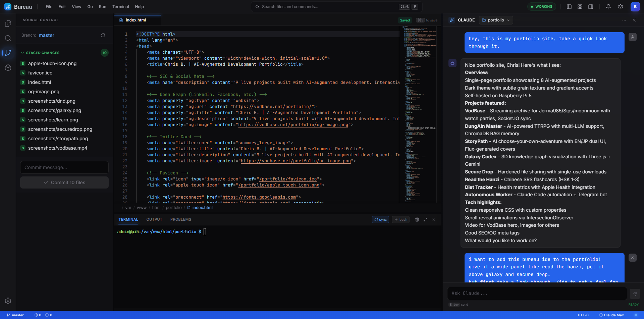
Task: Toggle the right panel layout icon
Action: (591, 6)
